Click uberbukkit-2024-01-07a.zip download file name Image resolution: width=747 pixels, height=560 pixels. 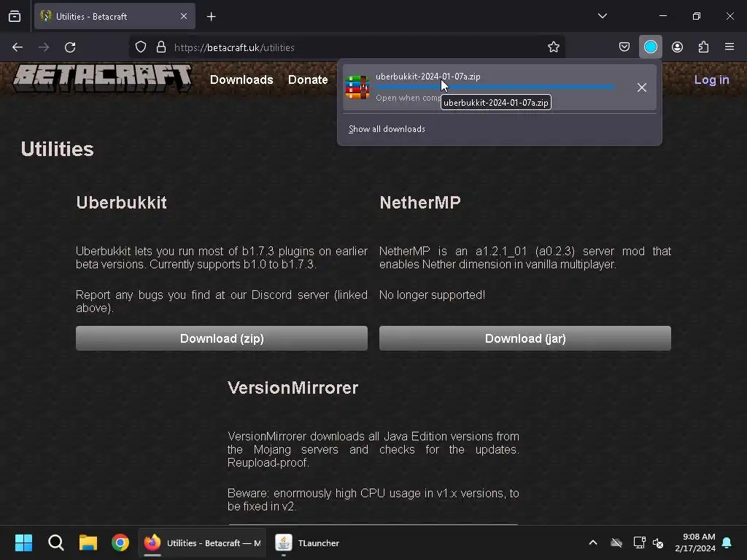tap(427, 76)
